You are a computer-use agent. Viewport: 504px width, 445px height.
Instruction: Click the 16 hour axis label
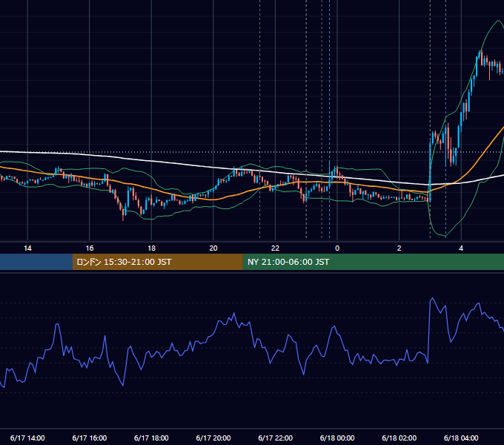pyautogui.click(x=90, y=248)
